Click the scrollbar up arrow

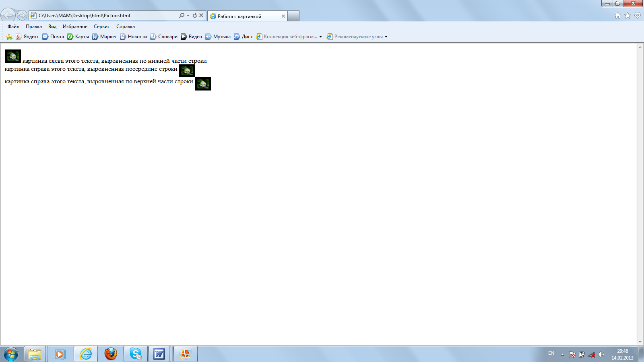click(640, 47)
